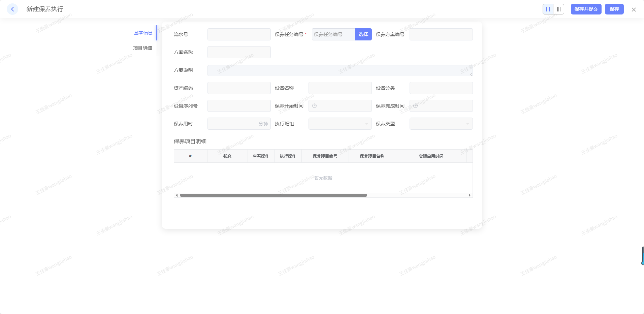Click the 保养开始时间 clock icon
The width and height of the screenshot is (644, 314).
(314, 106)
